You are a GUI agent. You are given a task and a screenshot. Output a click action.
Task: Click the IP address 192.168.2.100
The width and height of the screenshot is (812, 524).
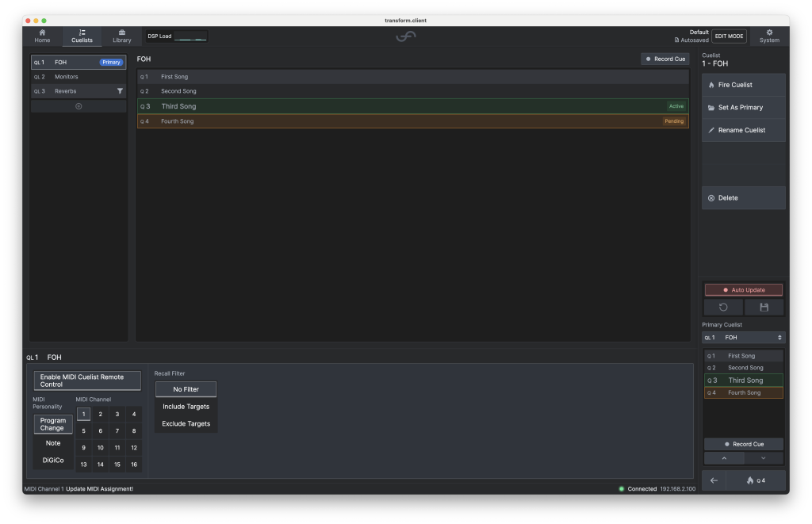677,489
